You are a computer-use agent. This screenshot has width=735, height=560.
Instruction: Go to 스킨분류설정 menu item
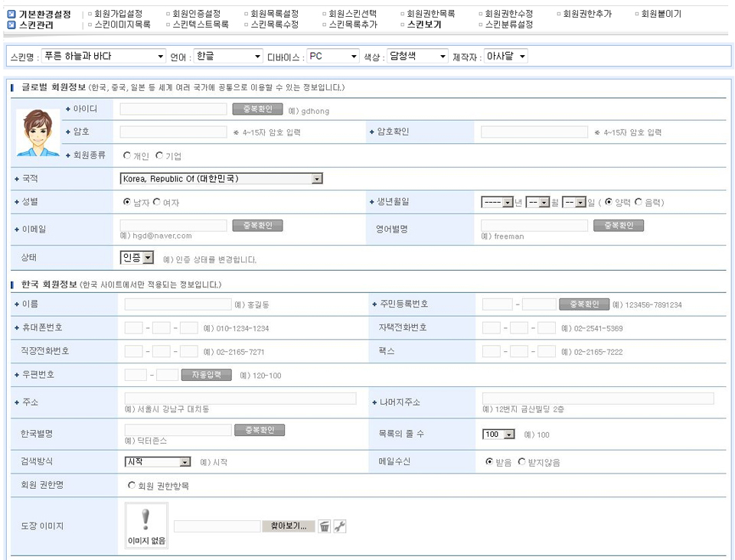tap(508, 24)
